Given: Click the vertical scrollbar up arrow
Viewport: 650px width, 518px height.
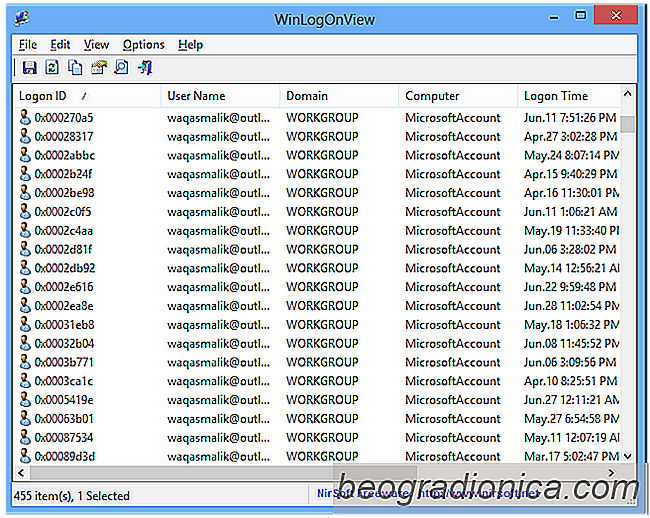Looking at the screenshot, I should click(x=628, y=94).
